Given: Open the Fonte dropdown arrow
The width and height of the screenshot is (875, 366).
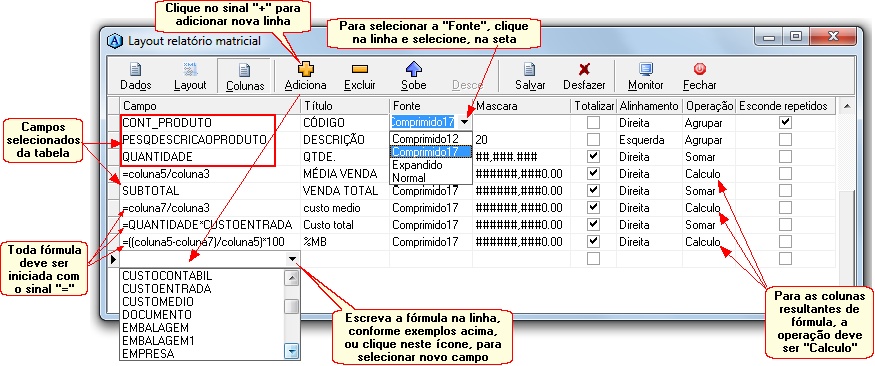Looking at the screenshot, I should point(464,122).
